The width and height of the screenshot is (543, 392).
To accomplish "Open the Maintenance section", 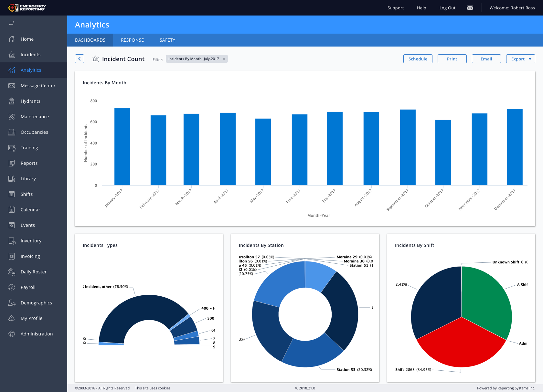I will click(x=35, y=117).
